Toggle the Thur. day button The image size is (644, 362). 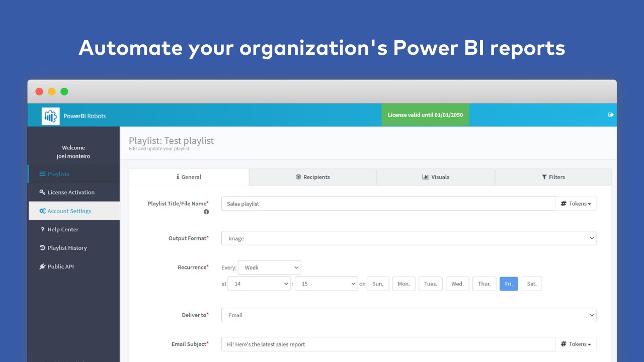tap(485, 284)
